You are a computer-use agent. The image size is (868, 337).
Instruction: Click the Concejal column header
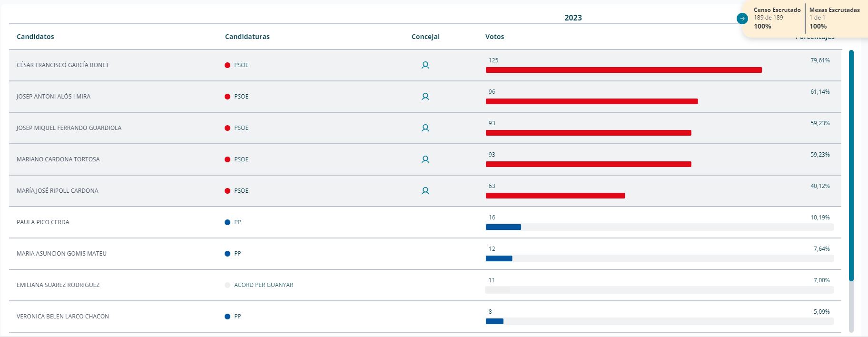(425, 37)
